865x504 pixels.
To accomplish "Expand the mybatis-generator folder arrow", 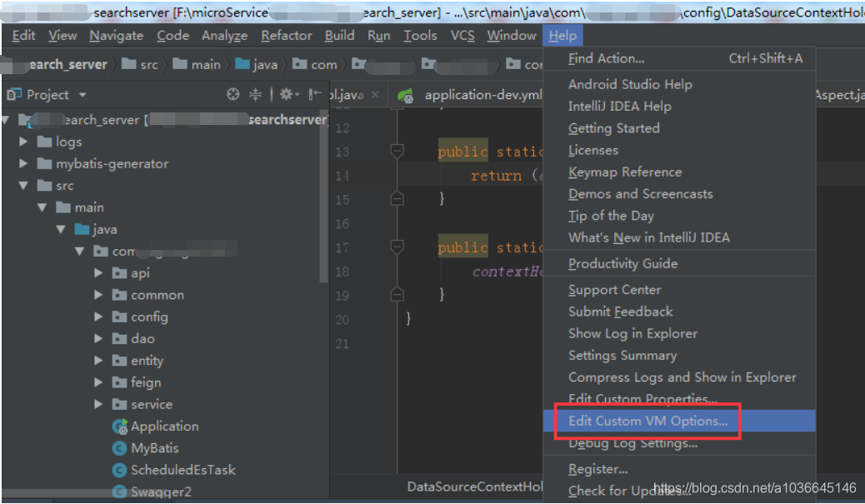I will click(23, 164).
